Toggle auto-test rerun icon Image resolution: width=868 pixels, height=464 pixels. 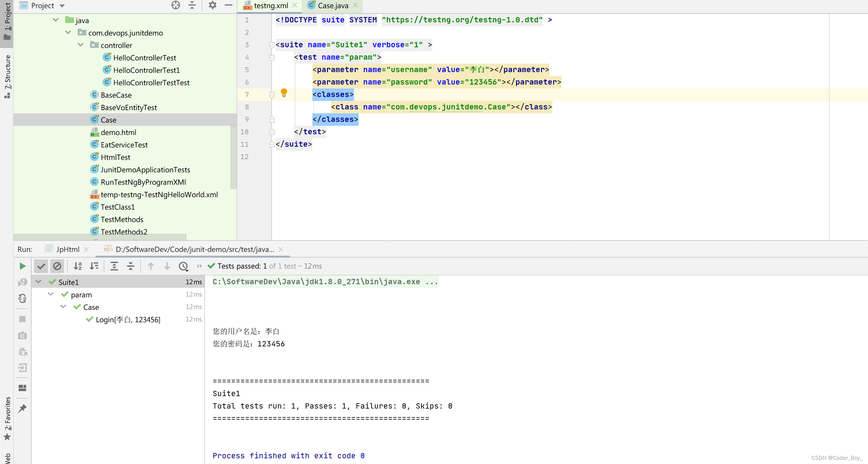(22, 298)
